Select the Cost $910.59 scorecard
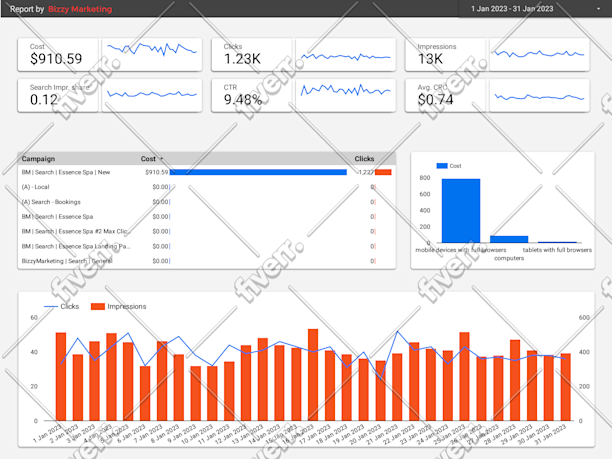The width and height of the screenshot is (612, 459). tap(58, 55)
